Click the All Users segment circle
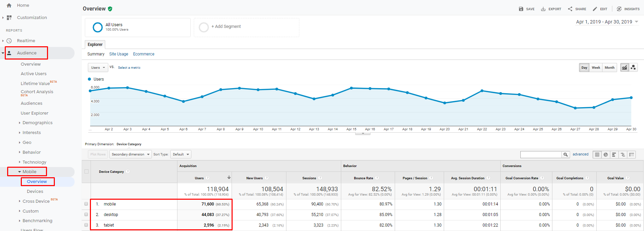The image size is (644, 231). click(98, 27)
